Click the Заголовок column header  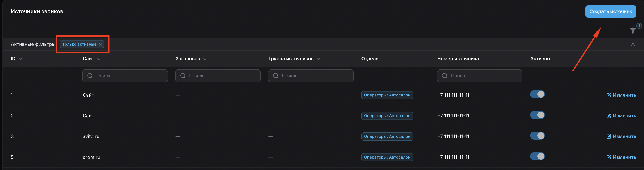188,59
